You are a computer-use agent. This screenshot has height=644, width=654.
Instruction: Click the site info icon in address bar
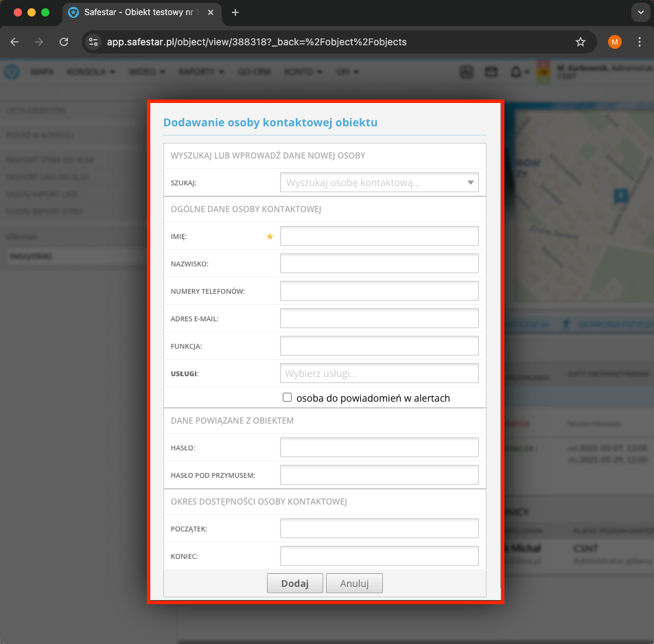point(94,42)
